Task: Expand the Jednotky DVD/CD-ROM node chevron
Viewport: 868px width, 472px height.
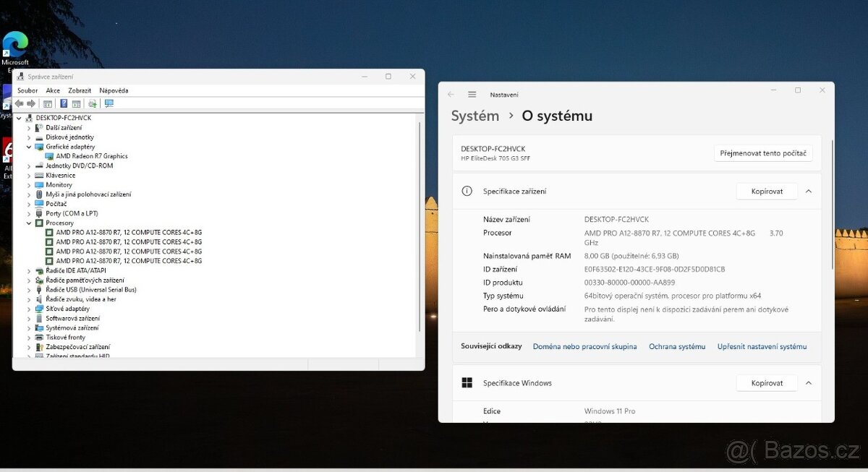Action: [x=29, y=166]
